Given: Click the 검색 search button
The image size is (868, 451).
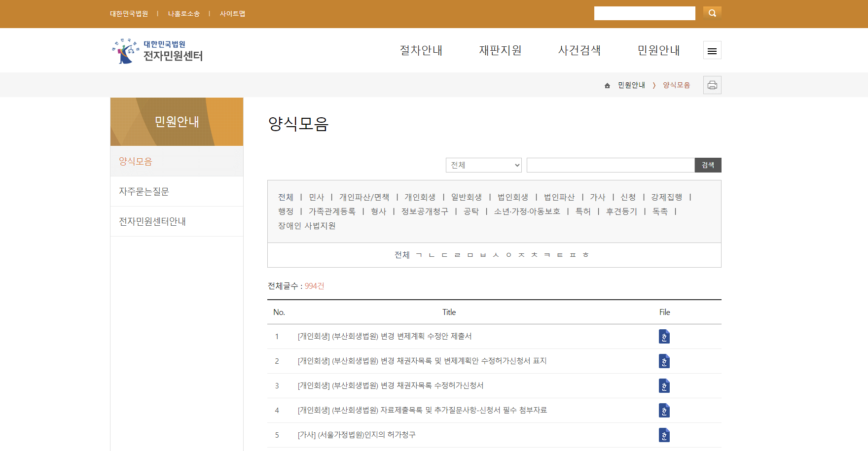Looking at the screenshot, I should [x=708, y=165].
